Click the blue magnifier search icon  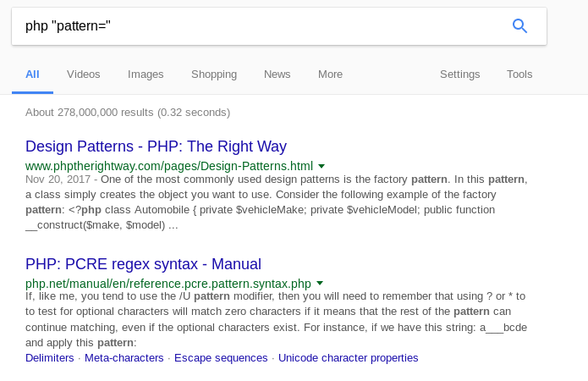coord(519,26)
